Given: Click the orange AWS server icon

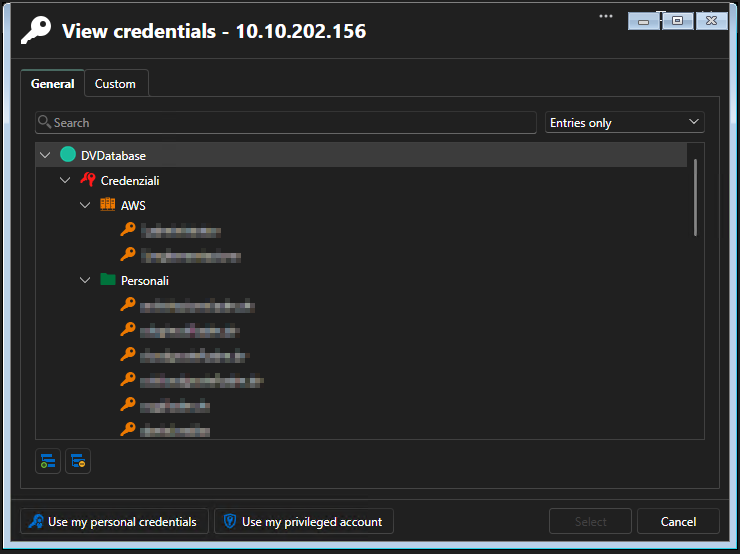Looking at the screenshot, I should click(x=108, y=204).
